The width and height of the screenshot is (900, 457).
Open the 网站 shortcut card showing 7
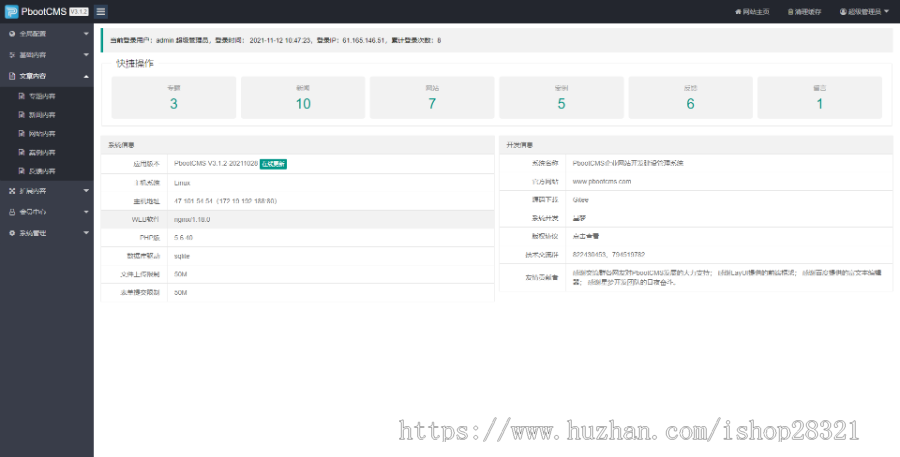(x=432, y=98)
